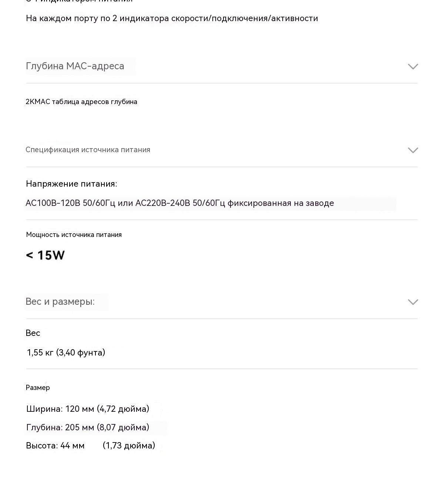Screen dimensions: 444x504
Task: Click the Мощность источника питания label
Action: (74, 235)
